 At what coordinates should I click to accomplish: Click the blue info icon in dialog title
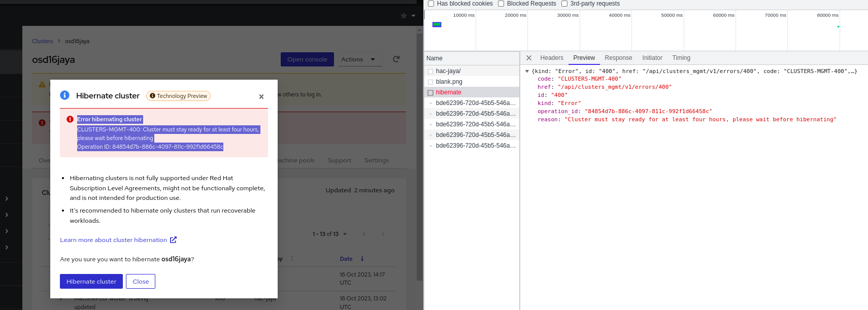(x=65, y=95)
